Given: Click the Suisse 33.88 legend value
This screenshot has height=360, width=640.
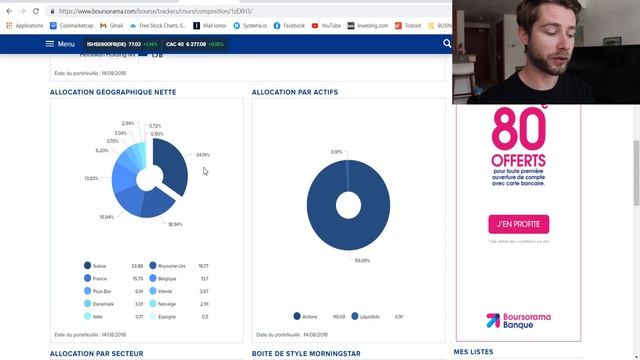Looking at the screenshot, I should click(137, 266).
